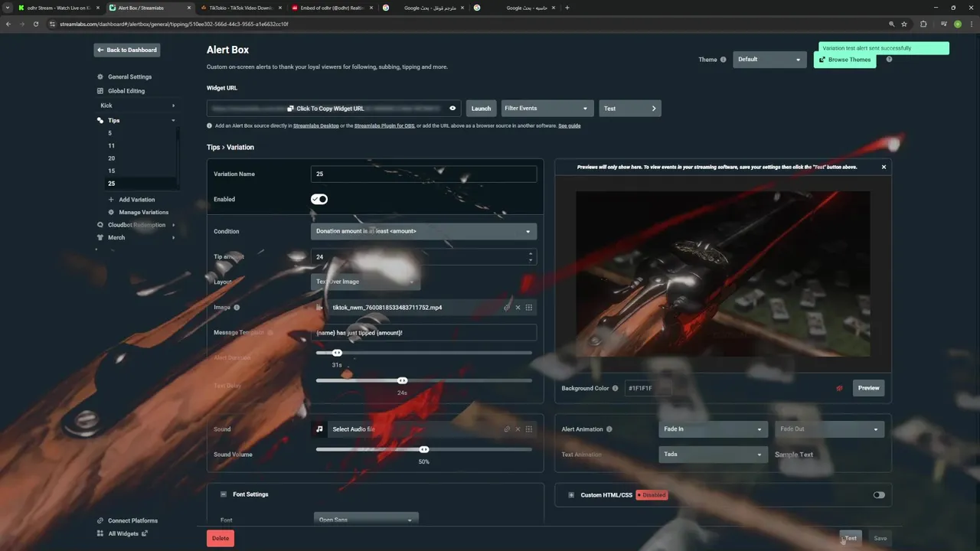
Task: Close the preview notice banner
Action: click(x=884, y=167)
